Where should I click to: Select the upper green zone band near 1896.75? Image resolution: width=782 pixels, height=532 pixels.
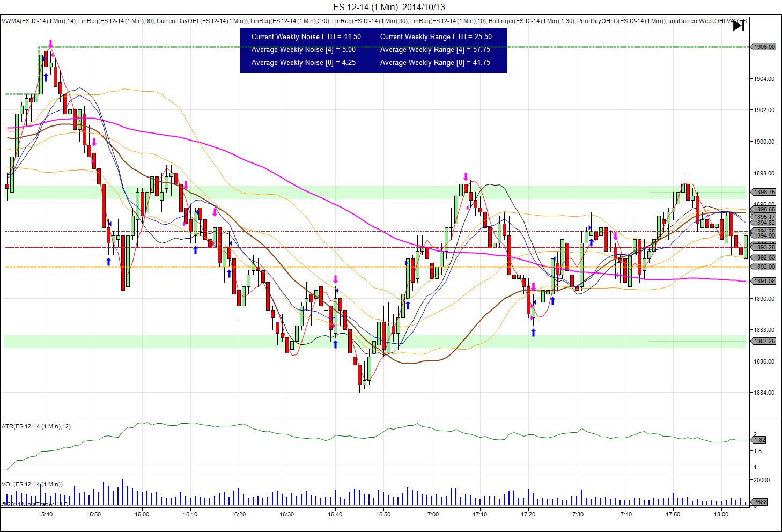coord(374,192)
